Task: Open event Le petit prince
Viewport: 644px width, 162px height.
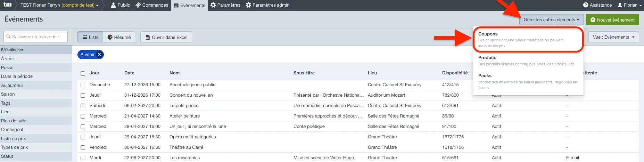Action: point(184,105)
